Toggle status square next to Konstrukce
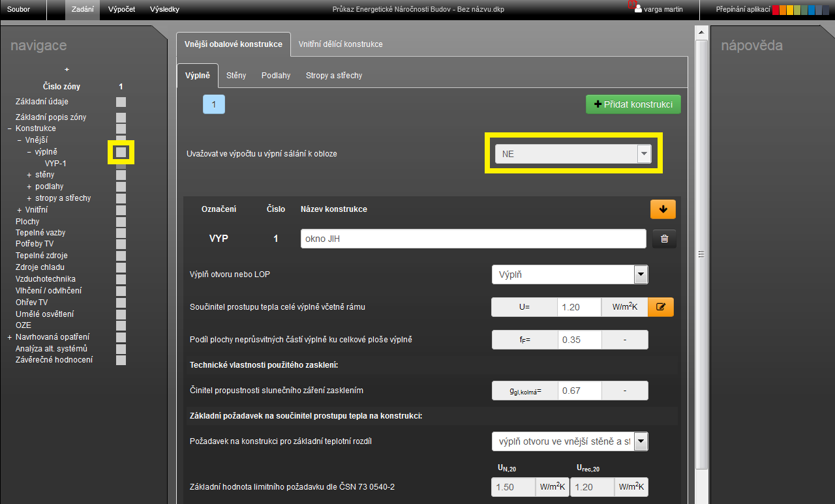Screen dimensions: 835x504 point(121,128)
